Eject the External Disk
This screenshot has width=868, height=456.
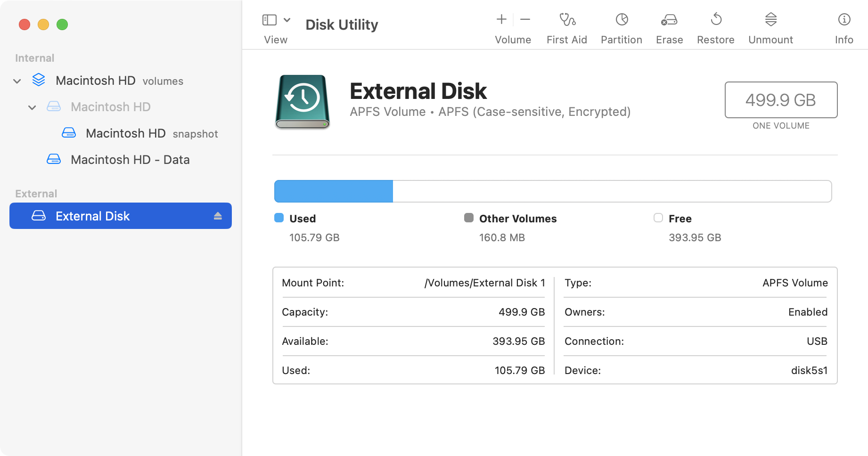click(217, 216)
